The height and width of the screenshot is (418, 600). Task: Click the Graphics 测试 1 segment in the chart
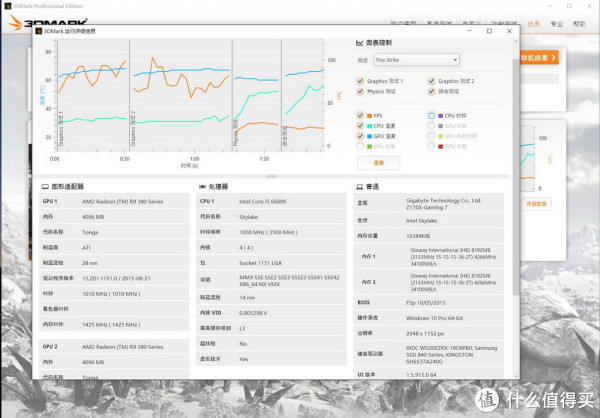[93, 96]
